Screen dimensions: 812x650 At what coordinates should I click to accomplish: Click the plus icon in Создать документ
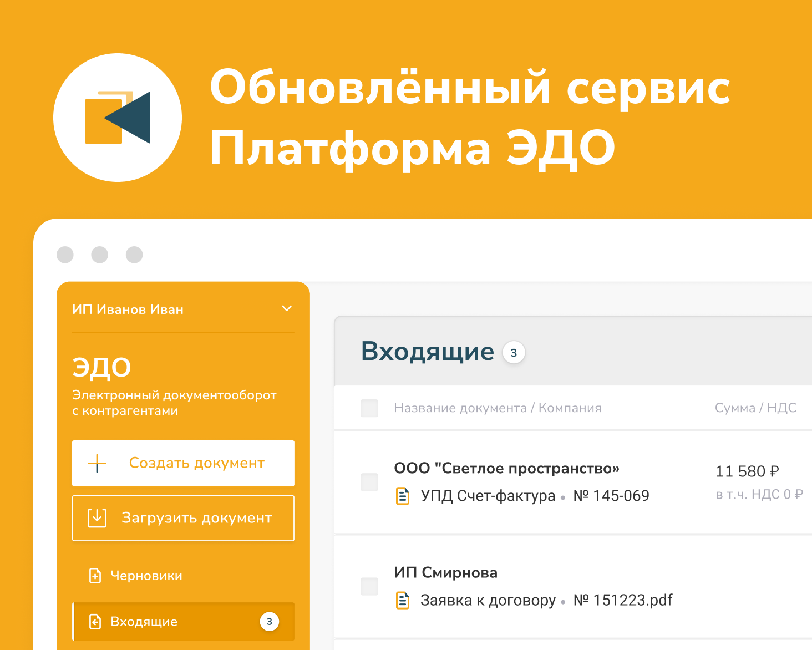point(97,463)
